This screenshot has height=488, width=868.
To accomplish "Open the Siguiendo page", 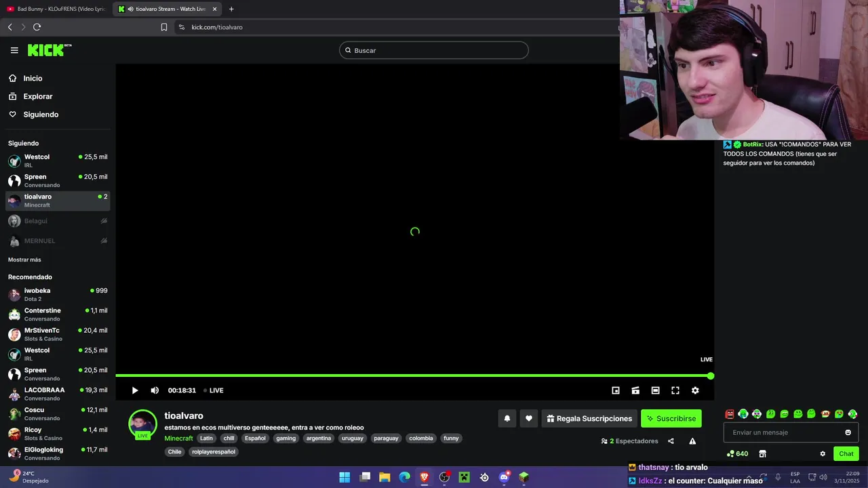I will [x=41, y=115].
